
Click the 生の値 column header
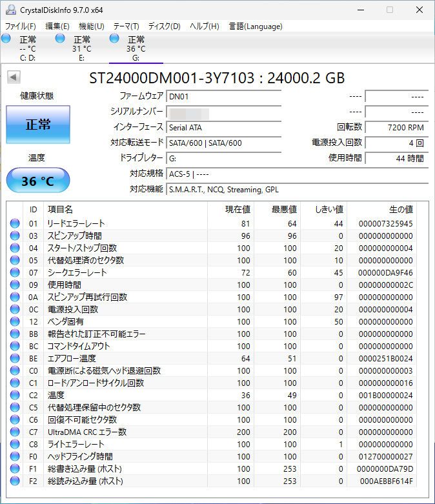pyautogui.click(x=400, y=209)
